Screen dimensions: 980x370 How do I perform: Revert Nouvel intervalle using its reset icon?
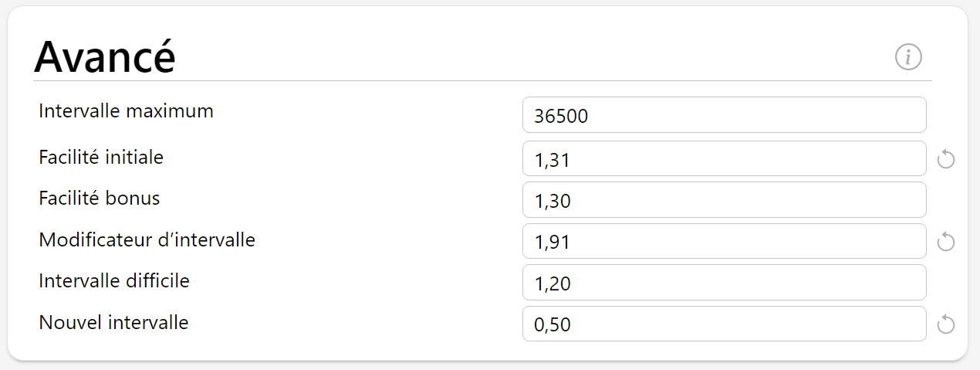click(x=946, y=324)
